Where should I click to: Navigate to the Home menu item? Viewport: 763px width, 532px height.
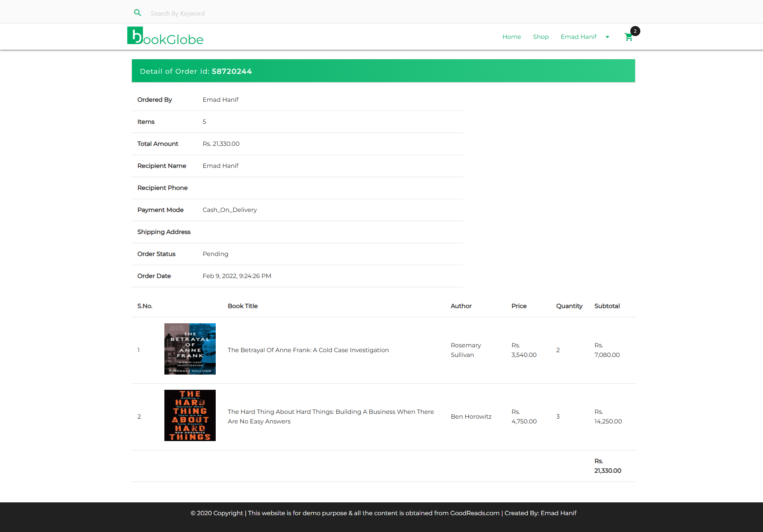click(512, 37)
